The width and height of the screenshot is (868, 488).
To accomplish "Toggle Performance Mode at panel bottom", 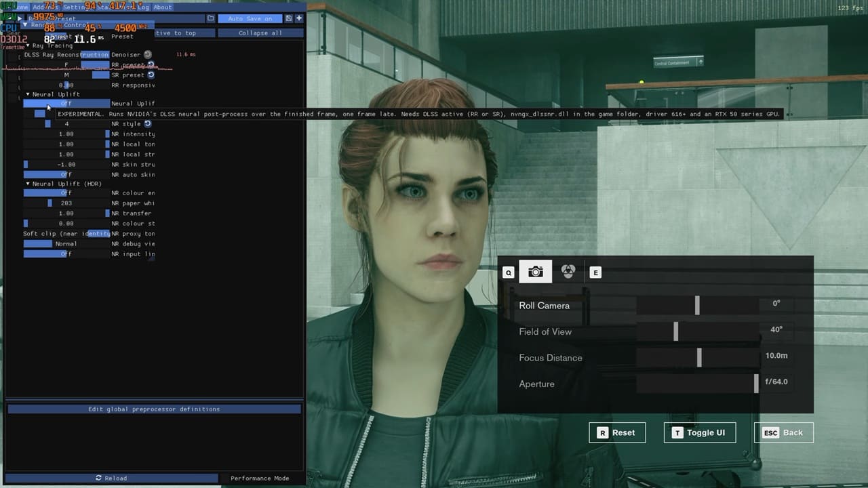I will (x=260, y=478).
